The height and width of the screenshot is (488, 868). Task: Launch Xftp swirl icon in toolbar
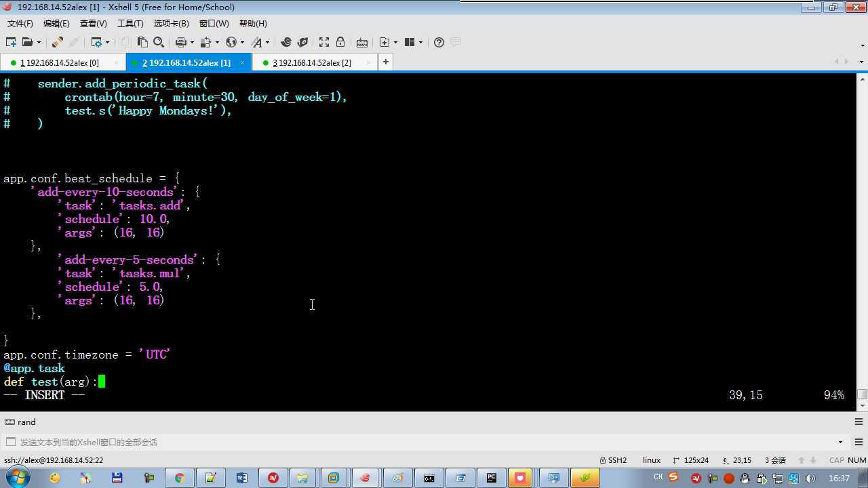click(x=286, y=42)
